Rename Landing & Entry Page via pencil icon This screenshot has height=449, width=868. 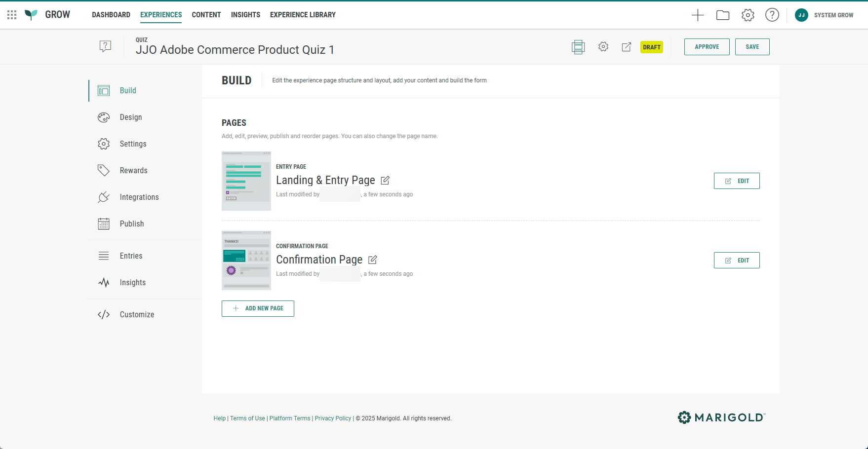[x=385, y=181]
